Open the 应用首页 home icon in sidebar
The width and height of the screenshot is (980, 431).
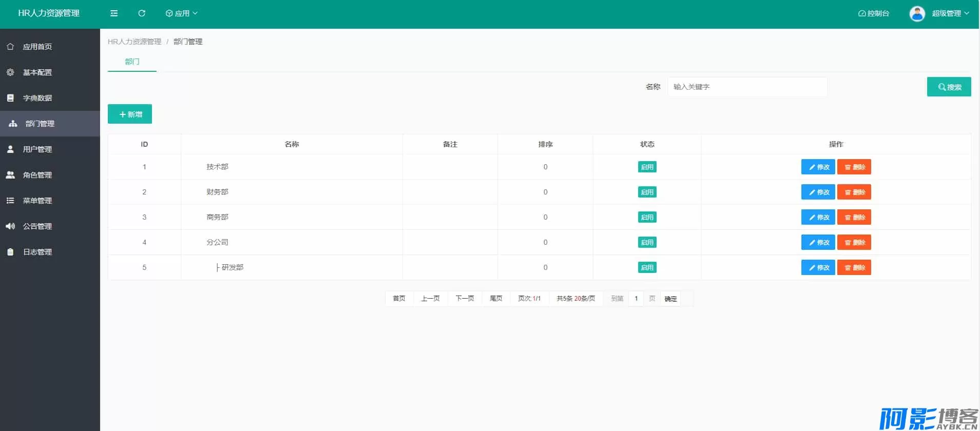coord(10,47)
